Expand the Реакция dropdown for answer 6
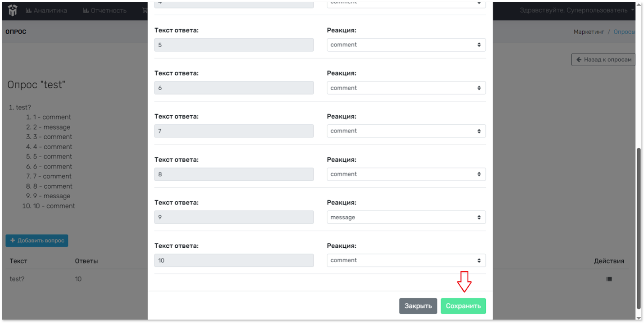The width and height of the screenshot is (644, 323). (x=406, y=88)
